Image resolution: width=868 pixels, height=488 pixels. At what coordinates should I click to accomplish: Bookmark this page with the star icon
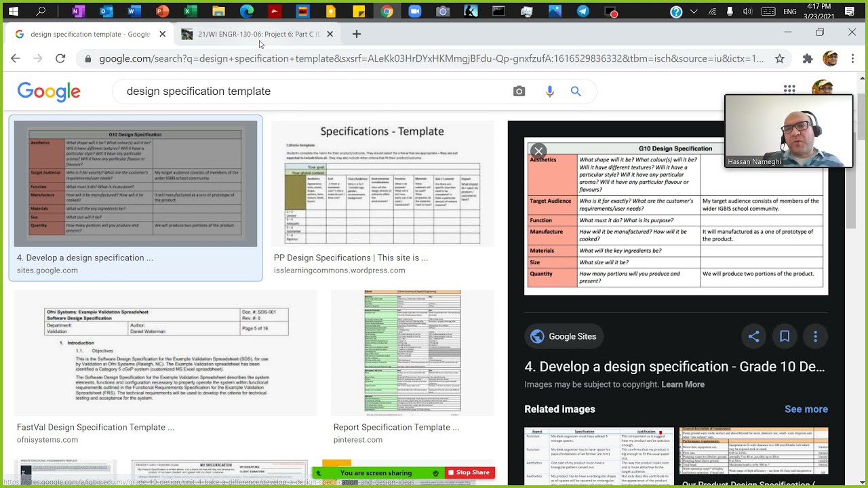tap(780, 59)
